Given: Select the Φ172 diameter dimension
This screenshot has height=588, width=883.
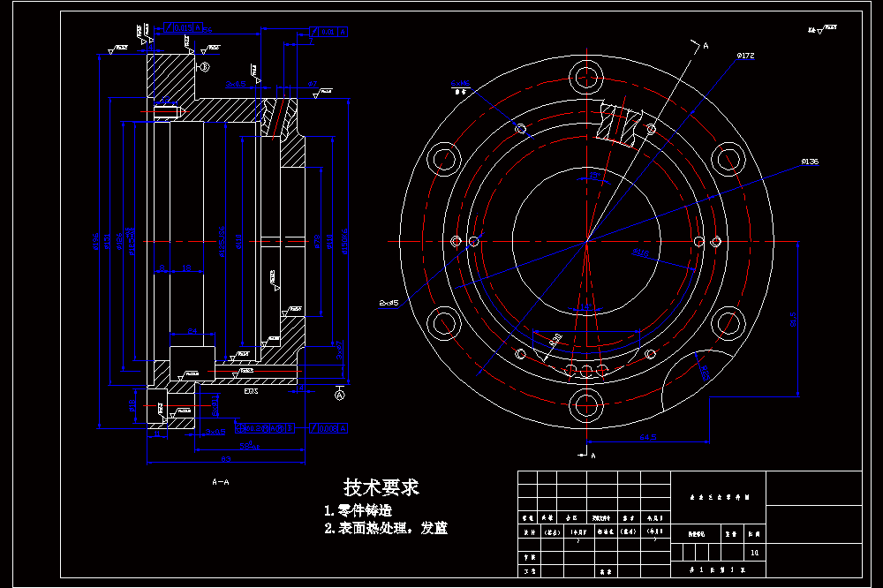Looking at the screenshot, I should [745, 56].
